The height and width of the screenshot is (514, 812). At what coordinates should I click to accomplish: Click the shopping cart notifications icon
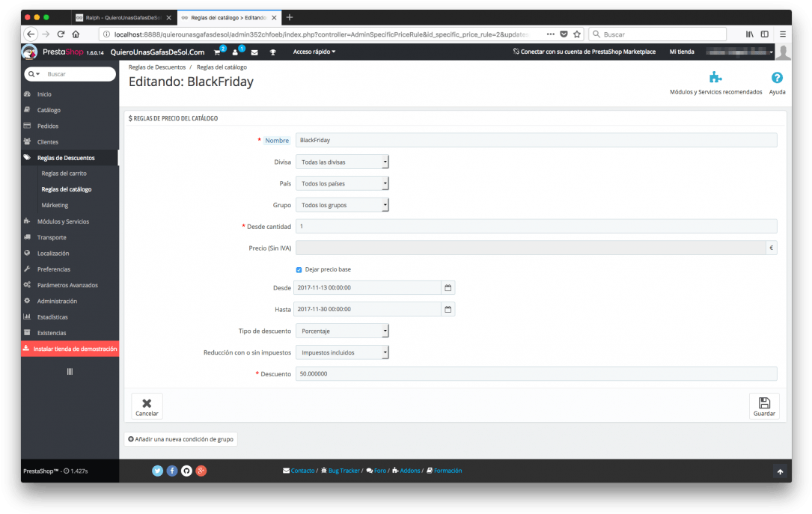[x=218, y=52]
